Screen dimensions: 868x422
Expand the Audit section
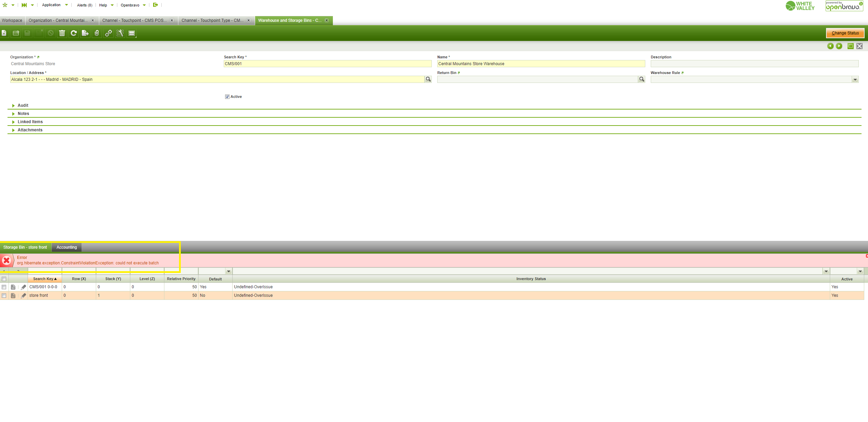tap(23, 105)
